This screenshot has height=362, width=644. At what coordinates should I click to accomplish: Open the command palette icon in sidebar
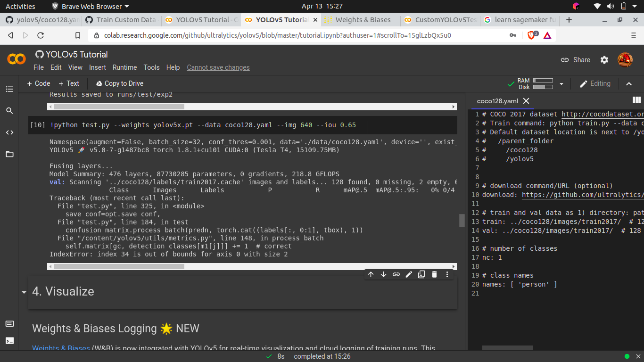pos(9,324)
